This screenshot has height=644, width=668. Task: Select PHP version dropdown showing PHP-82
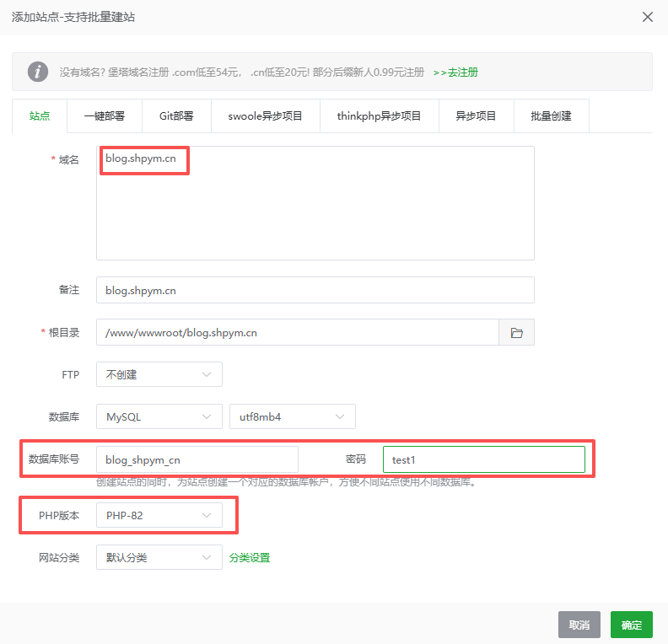click(x=159, y=515)
